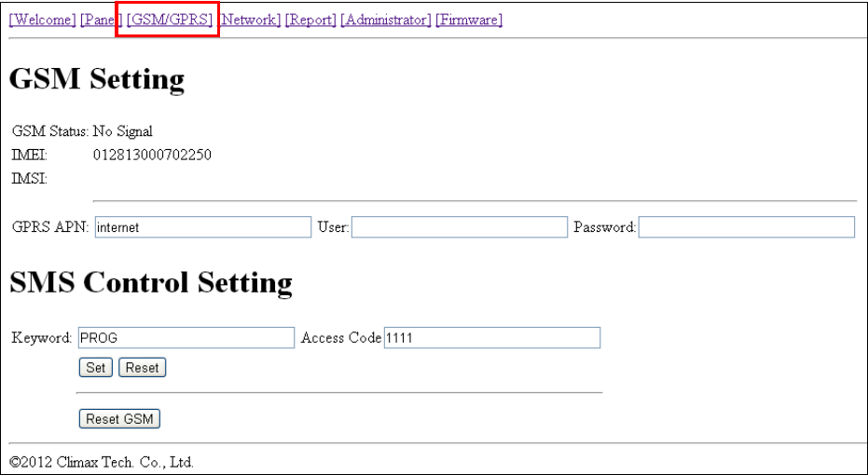The image size is (868, 475).
Task: Select the 'No Signal' GSM status text
Action: pos(122,131)
